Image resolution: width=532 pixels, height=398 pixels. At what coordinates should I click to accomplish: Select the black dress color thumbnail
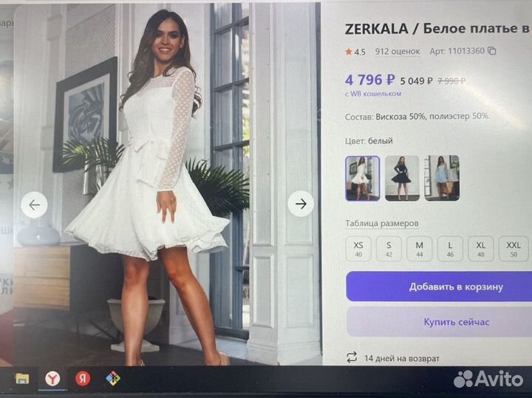point(402,178)
